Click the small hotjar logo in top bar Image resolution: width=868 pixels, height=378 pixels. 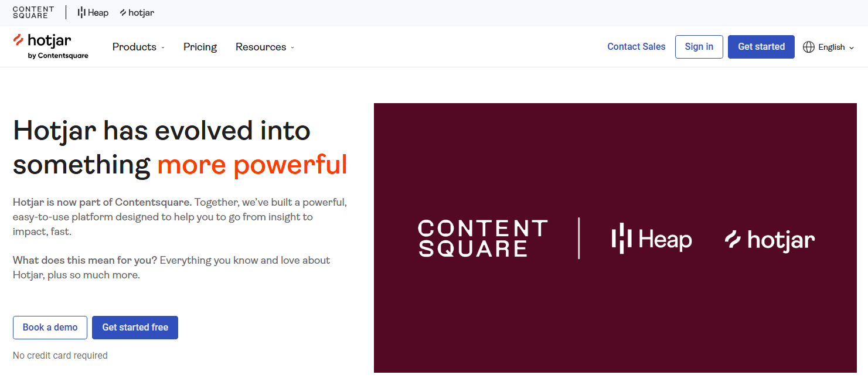[x=137, y=12]
